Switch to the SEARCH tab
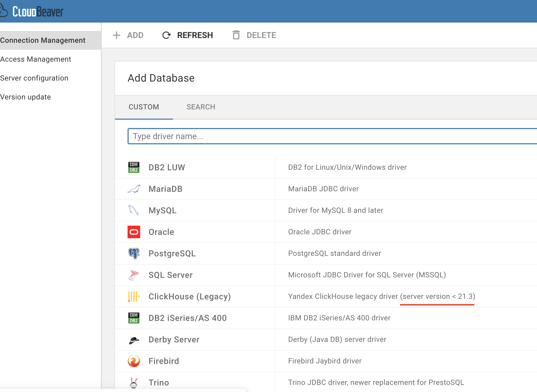 click(x=201, y=107)
